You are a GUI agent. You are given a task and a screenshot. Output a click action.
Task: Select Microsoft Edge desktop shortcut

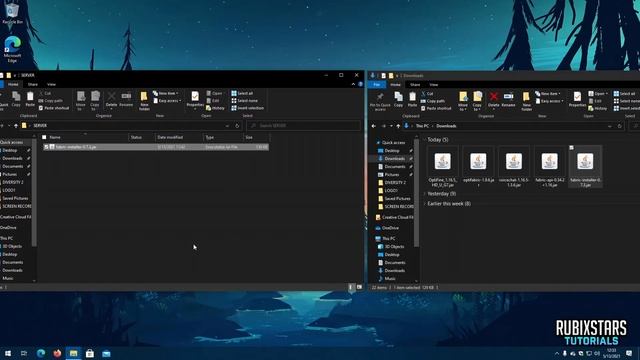[x=12, y=49]
